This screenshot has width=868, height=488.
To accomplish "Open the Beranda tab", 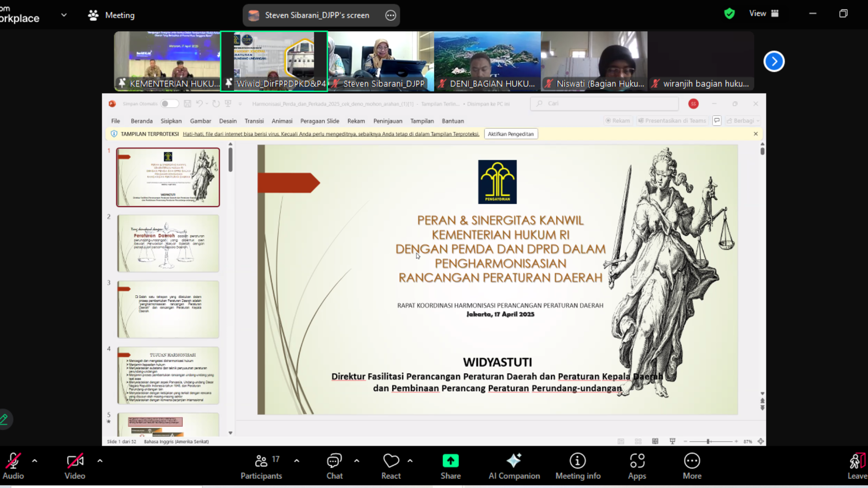I will tap(142, 121).
